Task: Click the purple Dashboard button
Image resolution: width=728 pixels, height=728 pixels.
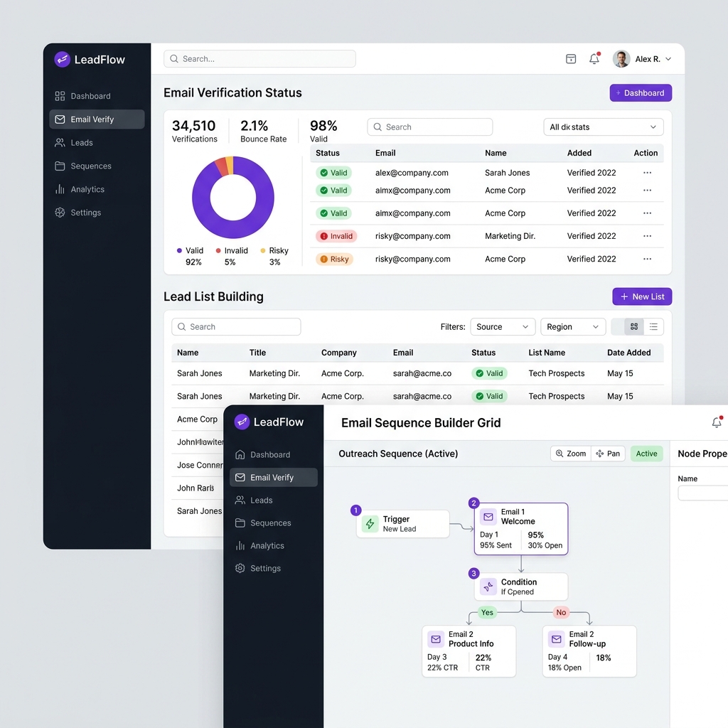Action: coord(641,93)
